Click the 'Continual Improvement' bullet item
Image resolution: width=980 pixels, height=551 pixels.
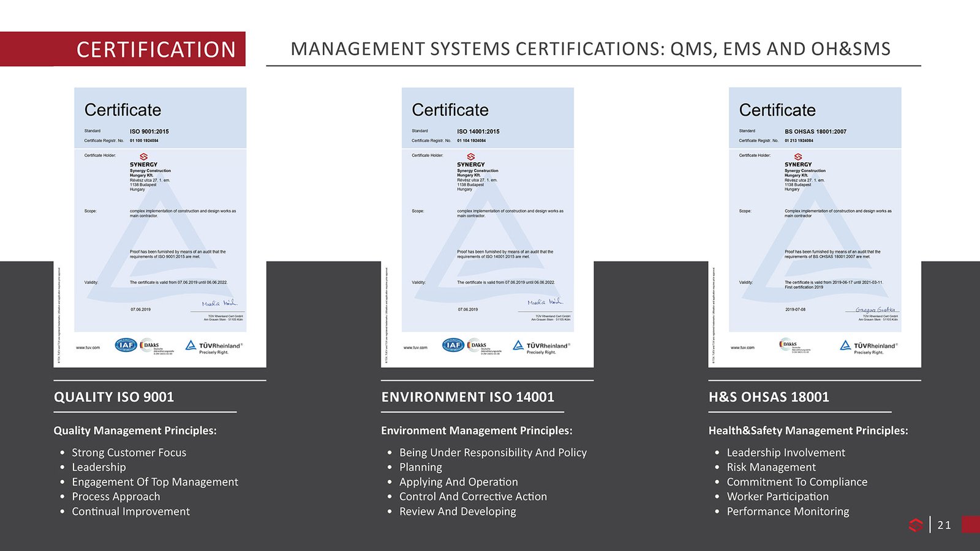click(130, 511)
